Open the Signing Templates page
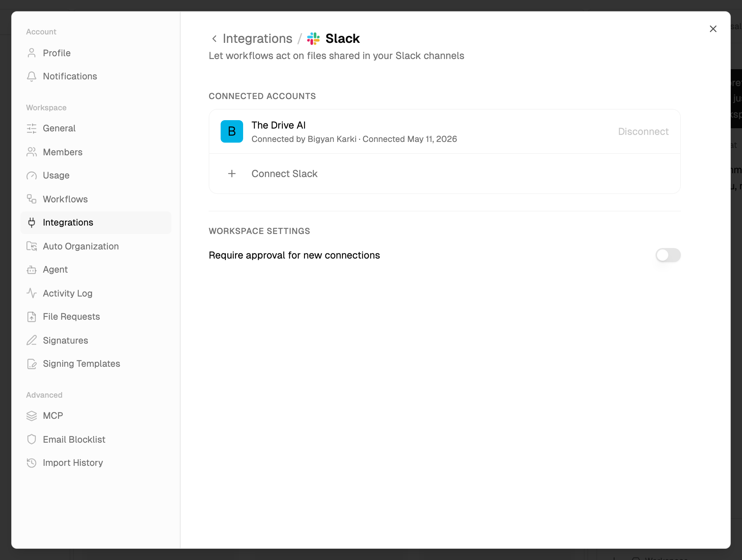The height and width of the screenshot is (560, 742). point(96,364)
